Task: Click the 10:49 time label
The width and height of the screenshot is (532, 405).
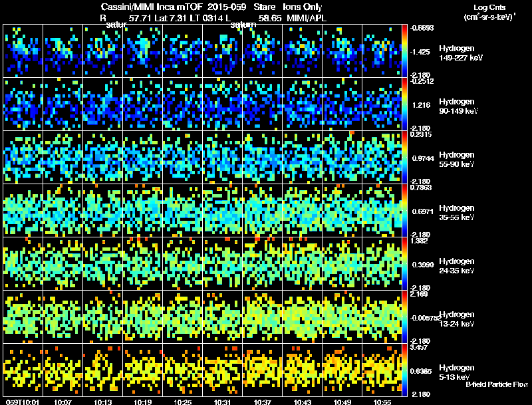Action: coord(342,402)
